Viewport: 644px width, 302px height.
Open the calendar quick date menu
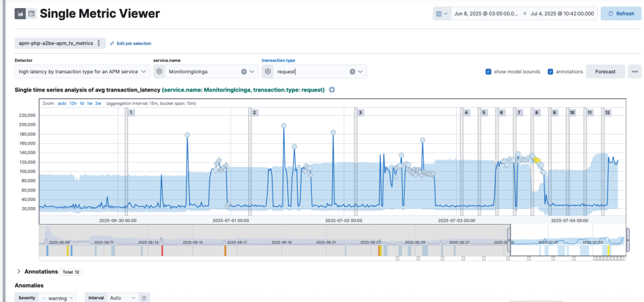[x=442, y=14]
